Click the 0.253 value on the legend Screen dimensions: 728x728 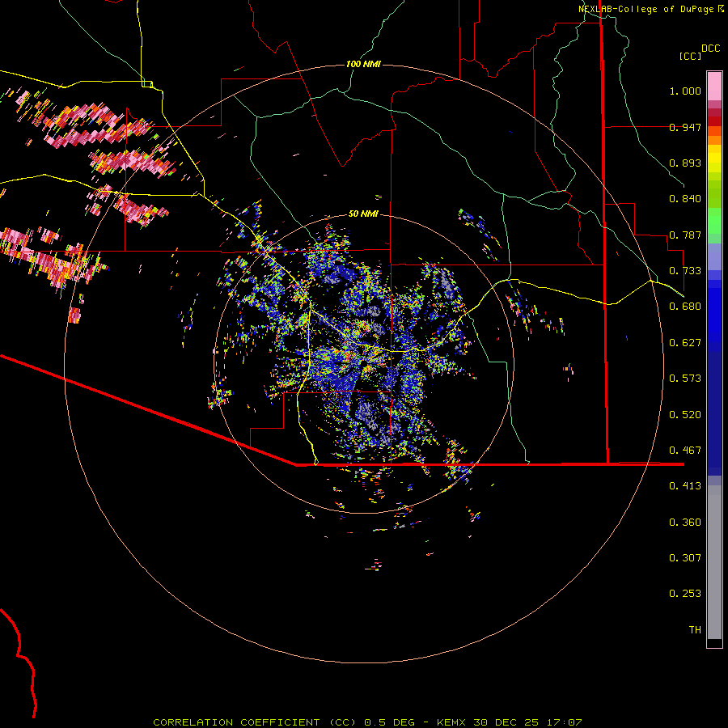[x=685, y=594]
